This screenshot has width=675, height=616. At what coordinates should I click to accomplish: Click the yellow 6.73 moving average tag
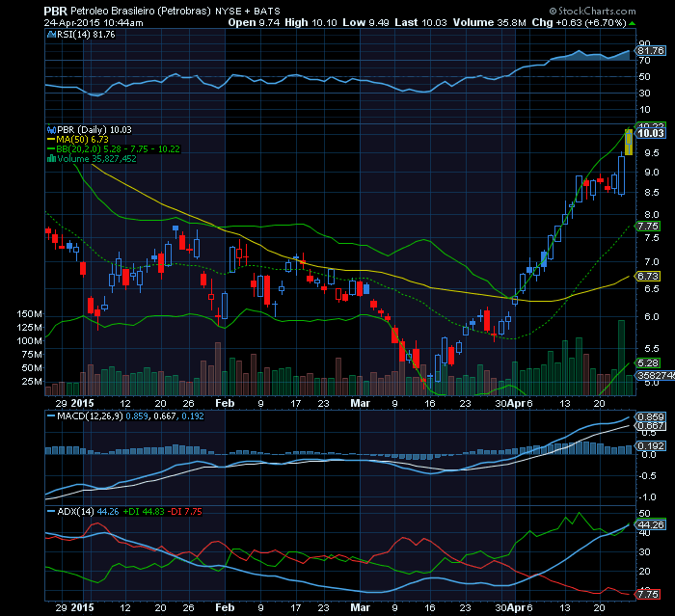coord(648,277)
